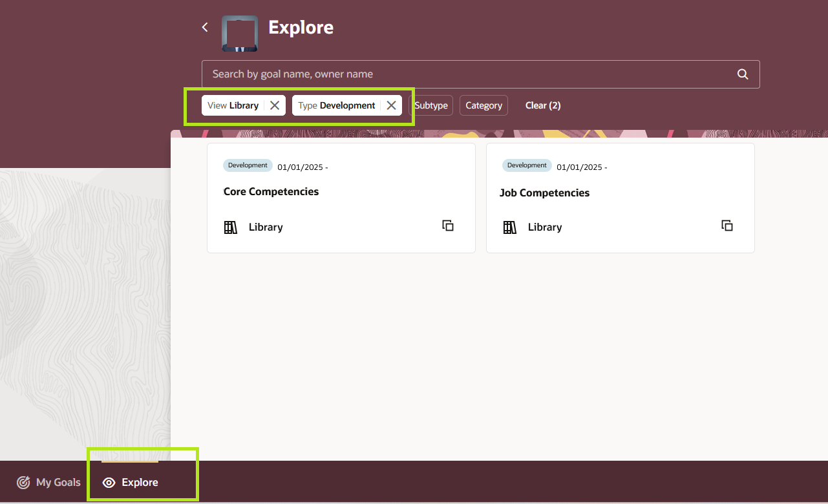Image resolution: width=828 pixels, height=504 pixels.
Task: Open the Subtype filter
Action: click(x=432, y=105)
